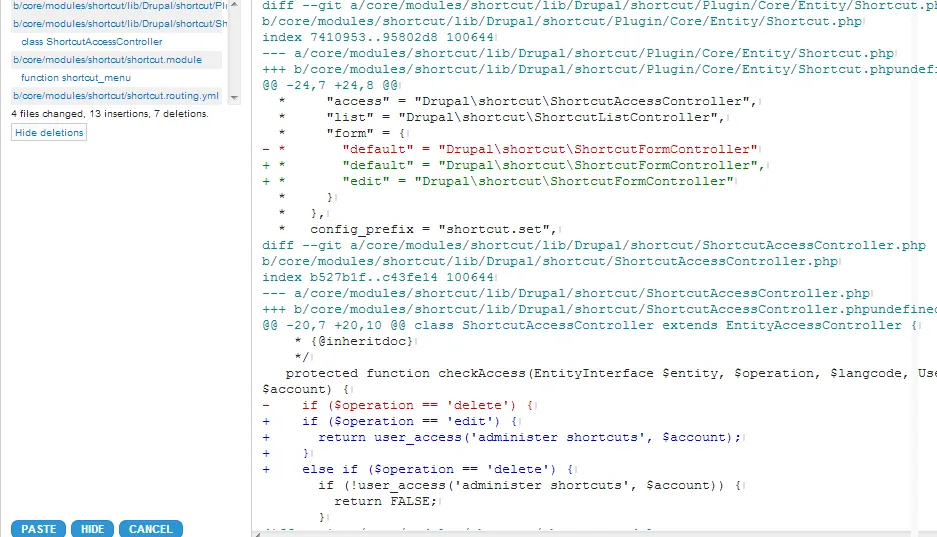The width and height of the screenshot is (937, 537).
Task: Click the "list" ShortcutListController line
Action: tap(502, 117)
